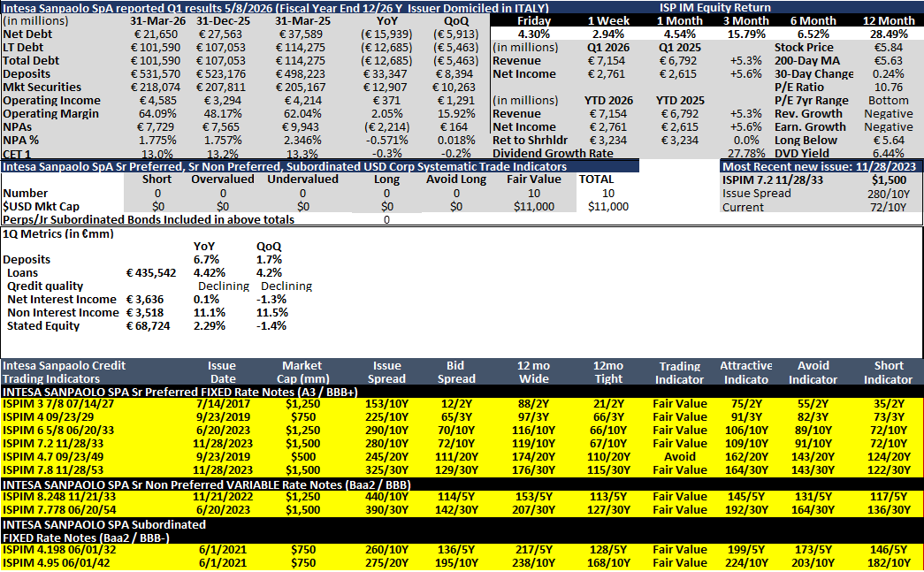Click the ISPIM 3 7/8 07/14/27 bond
Viewport: 924px width, 572px height.
point(58,404)
